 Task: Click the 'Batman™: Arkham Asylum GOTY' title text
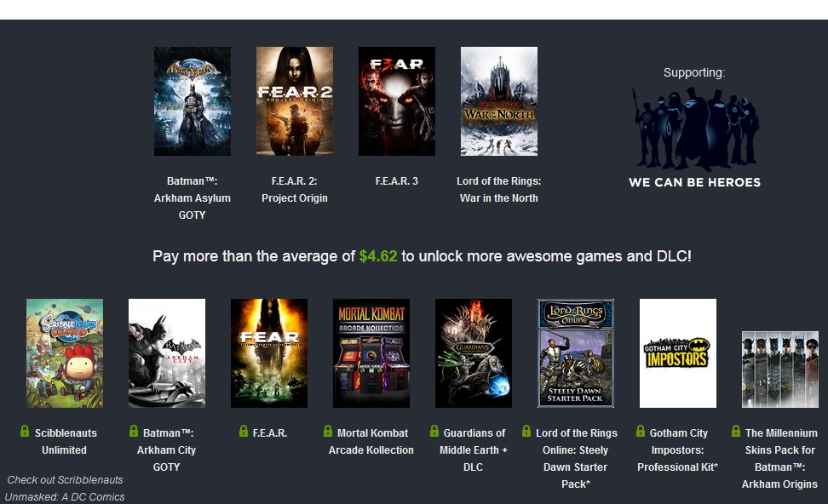point(193,198)
